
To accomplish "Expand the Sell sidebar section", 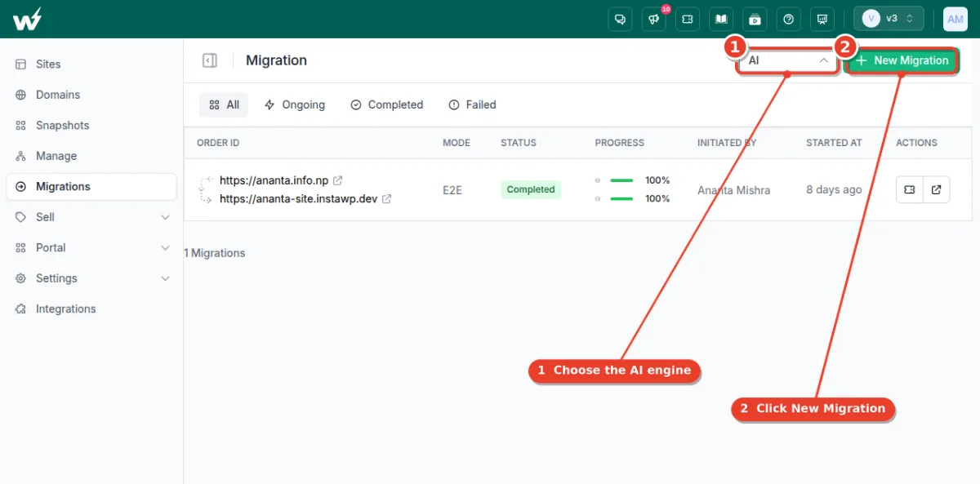I will pos(91,217).
